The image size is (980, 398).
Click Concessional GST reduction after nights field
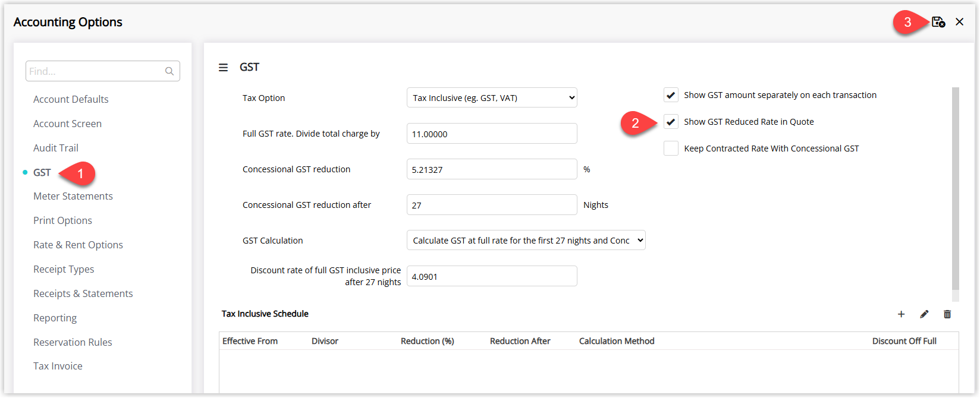(492, 205)
